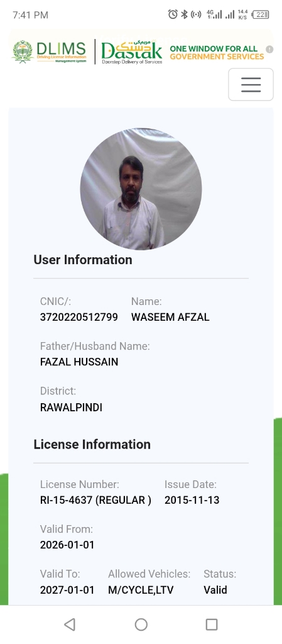Image resolution: width=282 pixels, height=644 pixels.
Task: Tap the name WASEEM AFZAL
Action: pos(170,317)
